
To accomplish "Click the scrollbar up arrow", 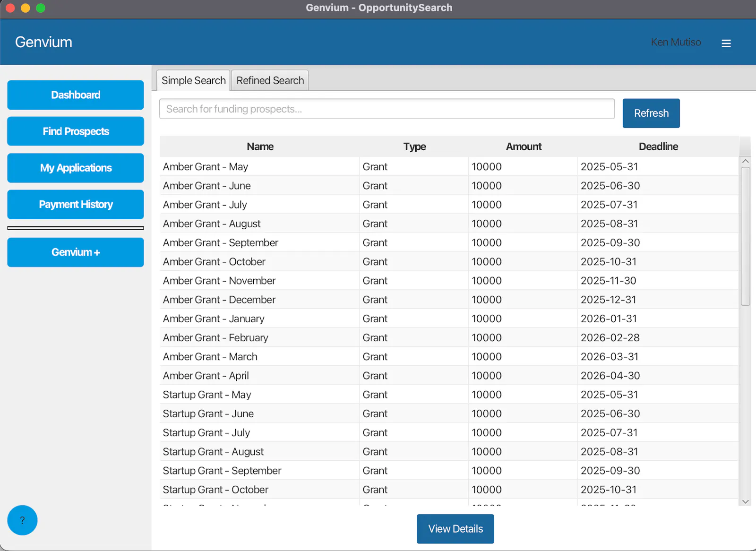I will tap(746, 161).
